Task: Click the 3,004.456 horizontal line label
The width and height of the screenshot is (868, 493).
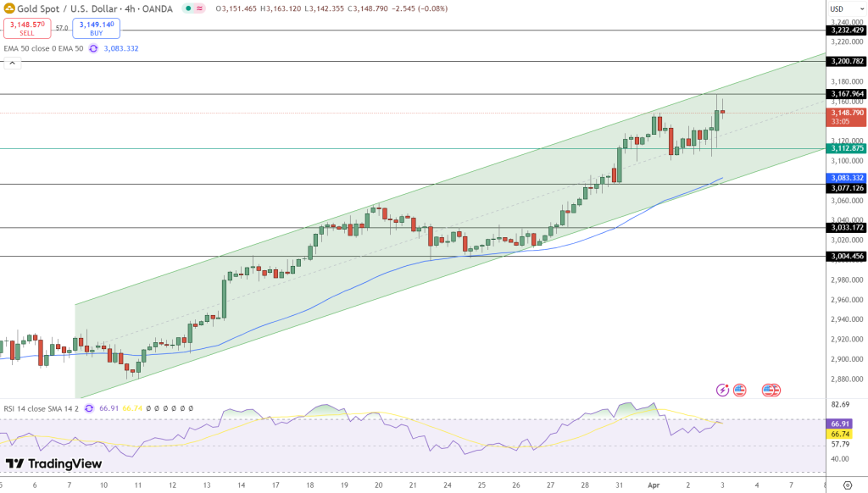Action: [x=847, y=256]
